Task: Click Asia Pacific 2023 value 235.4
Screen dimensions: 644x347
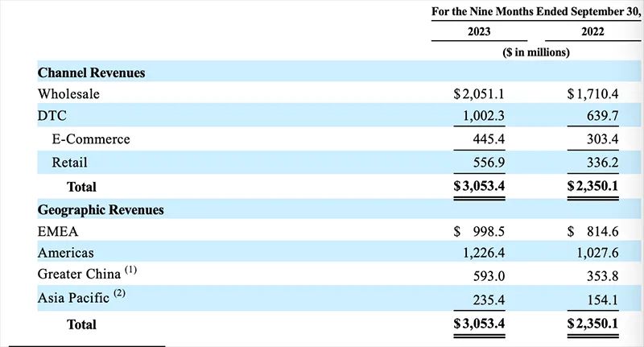Action: tap(489, 299)
